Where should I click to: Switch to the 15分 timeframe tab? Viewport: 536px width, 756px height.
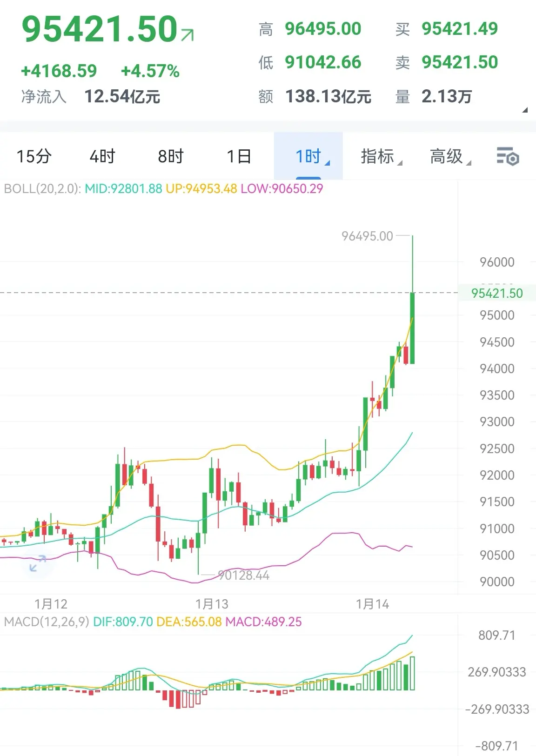click(x=34, y=156)
